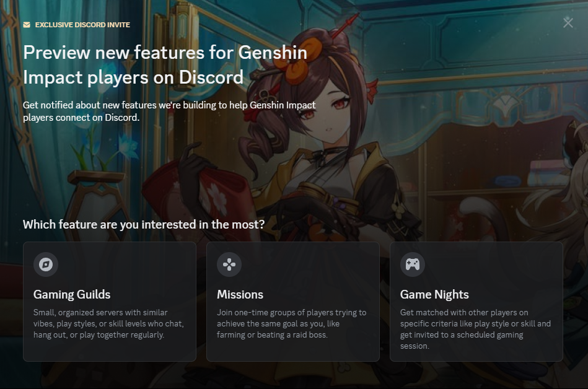Select the Missions title
588x389 pixels.
(240, 295)
